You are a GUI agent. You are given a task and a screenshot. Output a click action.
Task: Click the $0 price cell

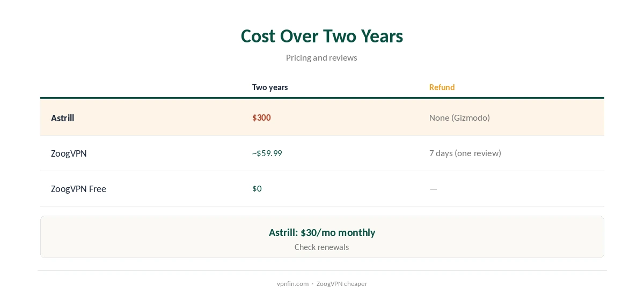coord(257,189)
